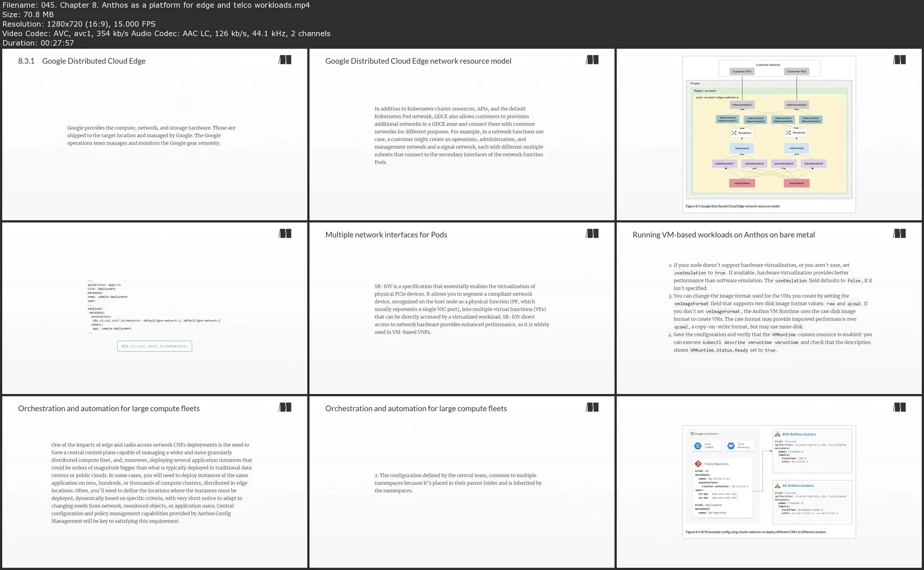Click the 'zone: us-west1-edge-customer-a' label

(717, 97)
